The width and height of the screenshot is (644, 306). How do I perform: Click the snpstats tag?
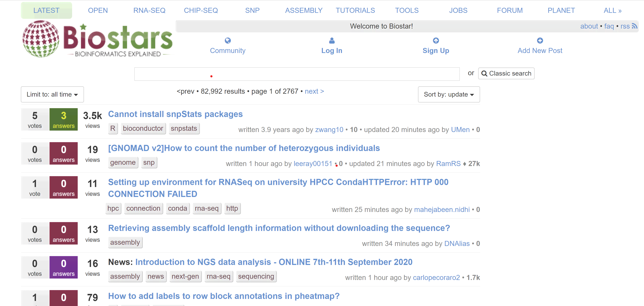(x=184, y=128)
